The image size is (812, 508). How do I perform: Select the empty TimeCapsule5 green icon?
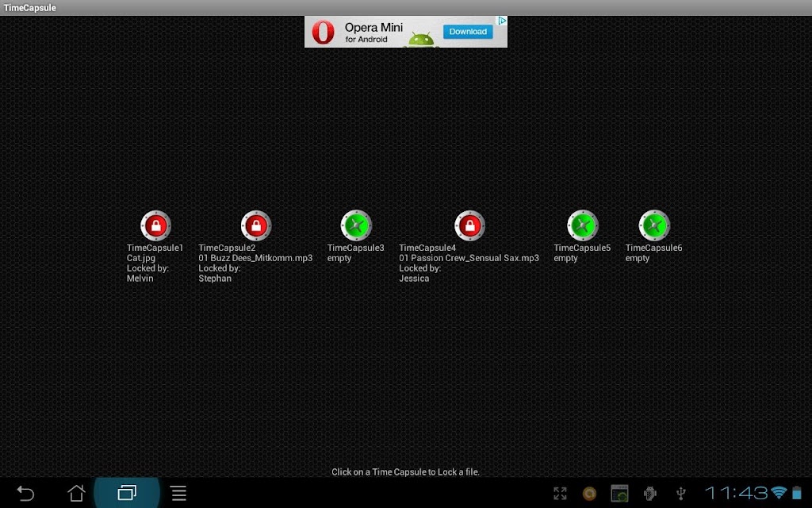click(x=583, y=225)
